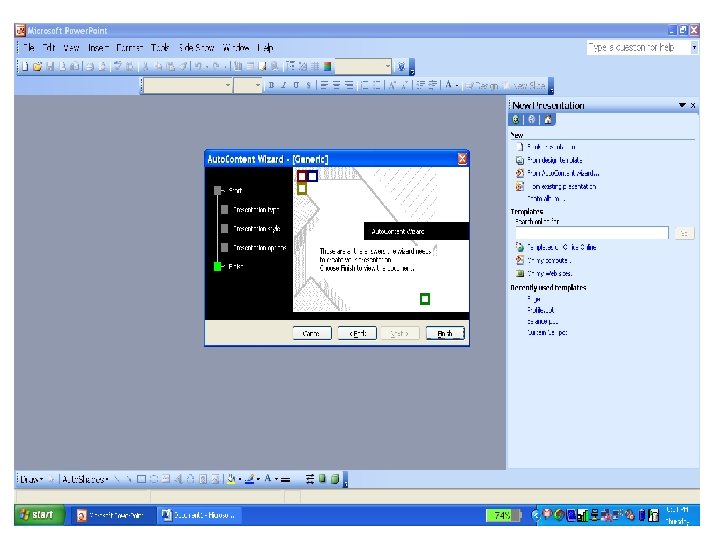Click the Back arrow in the task pane
The width and height of the screenshot is (720, 540).
click(516, 120)
